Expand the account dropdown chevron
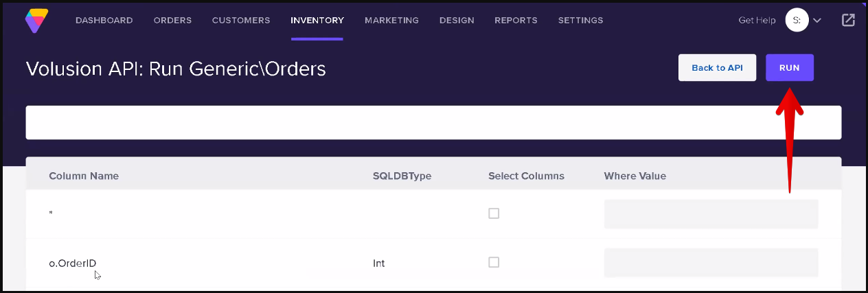Screen dimensions: 868x293 click(817, 21)
